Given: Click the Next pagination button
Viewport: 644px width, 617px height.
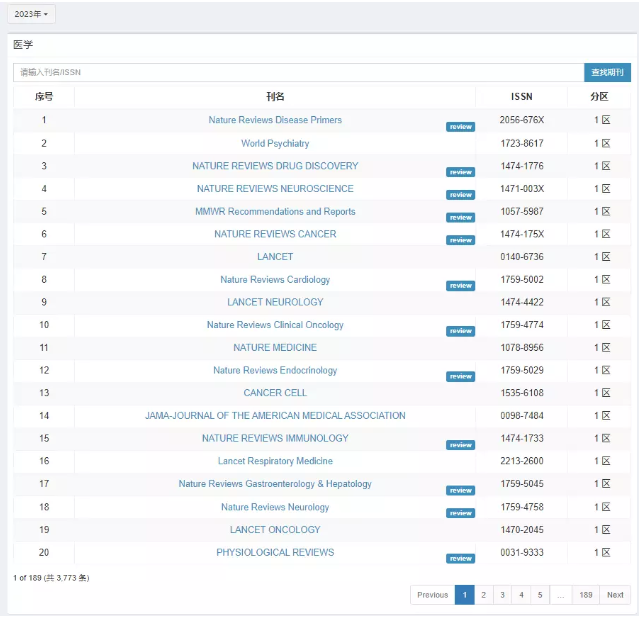Looking at the screenshot, I should point(615,595).
